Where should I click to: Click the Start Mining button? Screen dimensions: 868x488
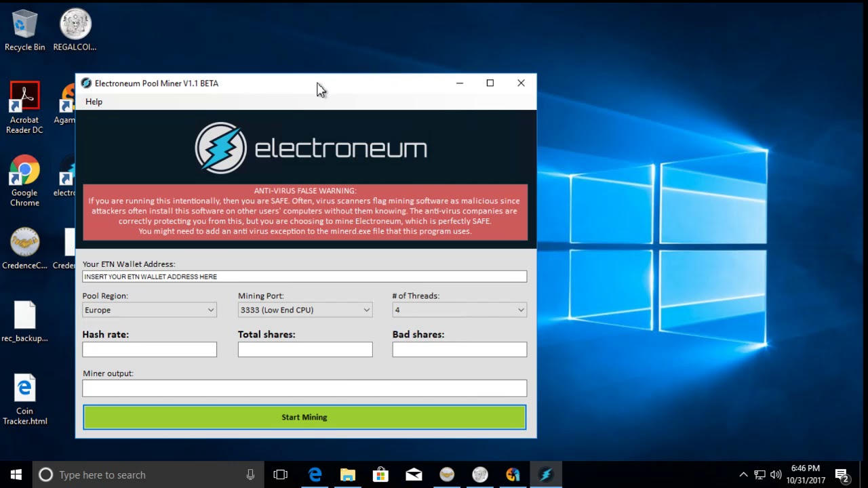304,417
